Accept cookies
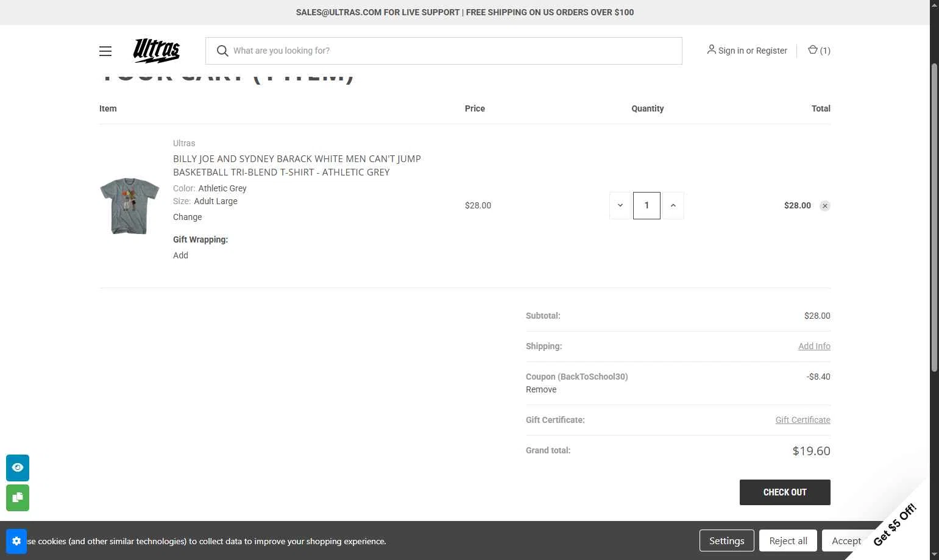Viewport: 939px width, 560px height. tap(846, 541)
